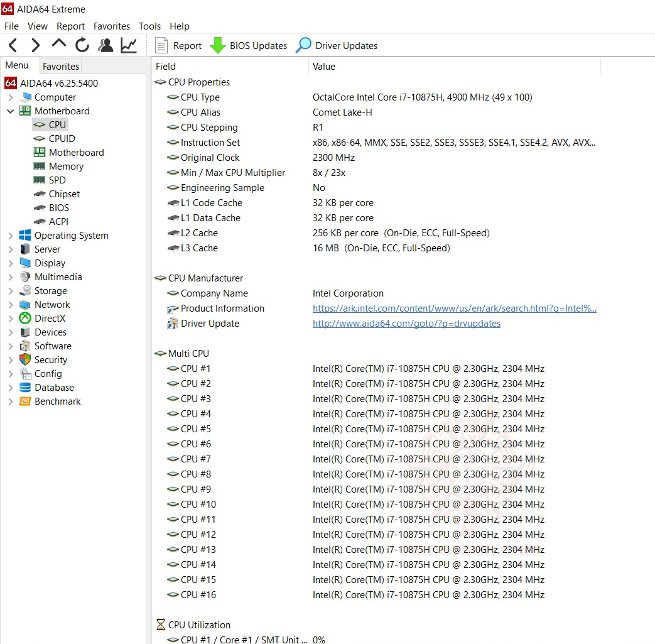Click the green BIOS Updates arrow icon
This screenshot has width=655, height=644.
(217, 46)
